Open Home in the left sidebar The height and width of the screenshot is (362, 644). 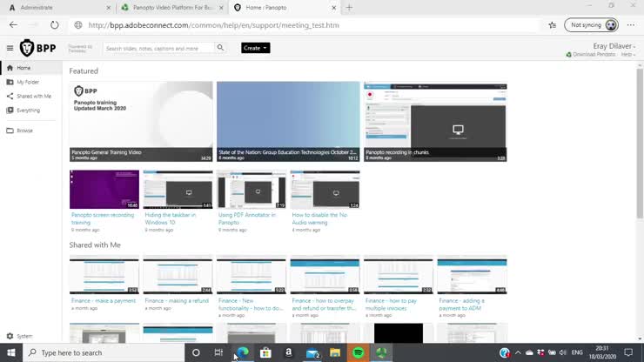click(23, 68)
